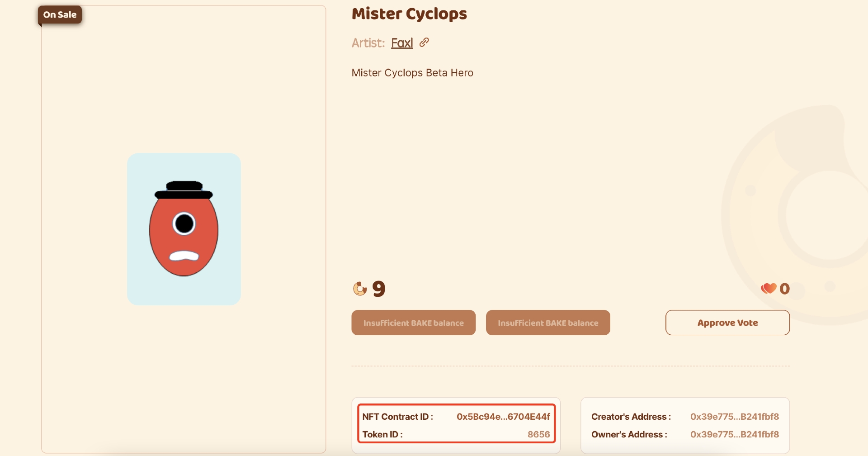Open NFT contract address 0x5Bc94e...6704E44f
This screenshot has height=456, width=868.
[x=503, y=417]
